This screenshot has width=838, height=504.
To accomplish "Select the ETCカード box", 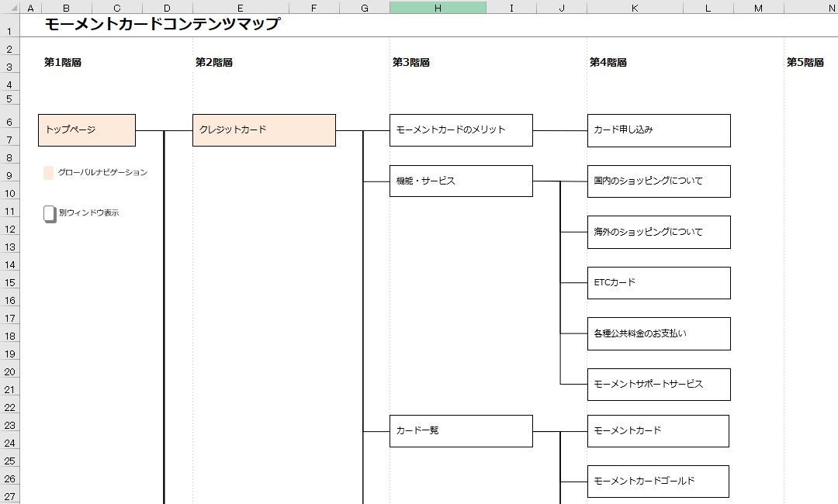I will [658, 282].
